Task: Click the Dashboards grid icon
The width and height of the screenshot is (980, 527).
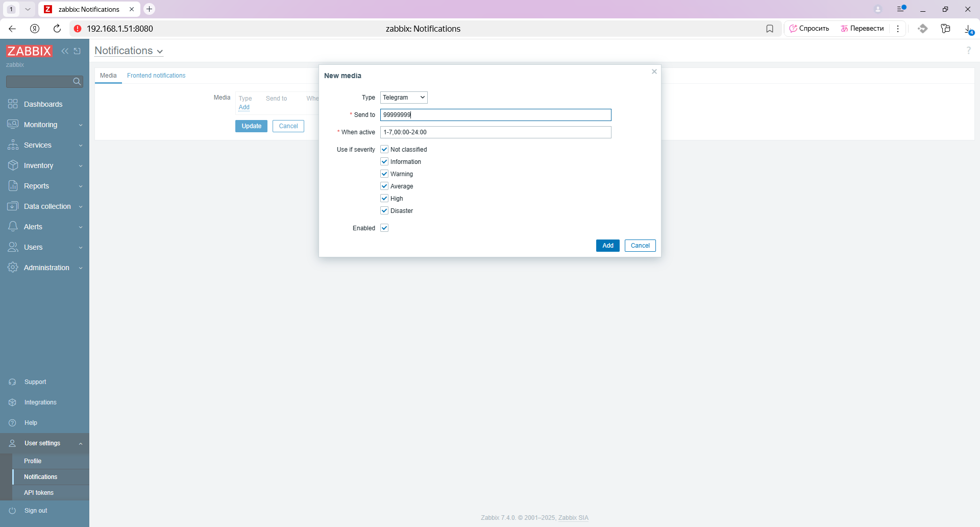Action: point(13,104)
